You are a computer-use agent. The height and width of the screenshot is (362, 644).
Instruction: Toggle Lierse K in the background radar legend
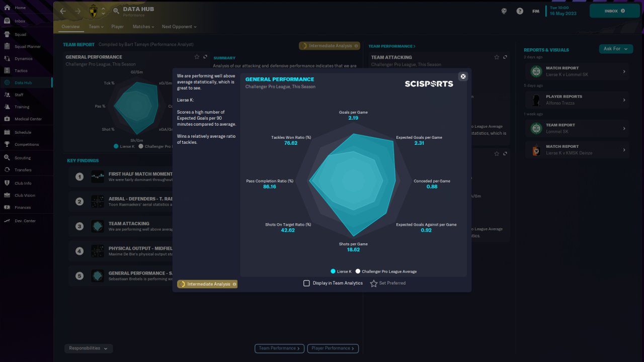(x=124, y=146)
